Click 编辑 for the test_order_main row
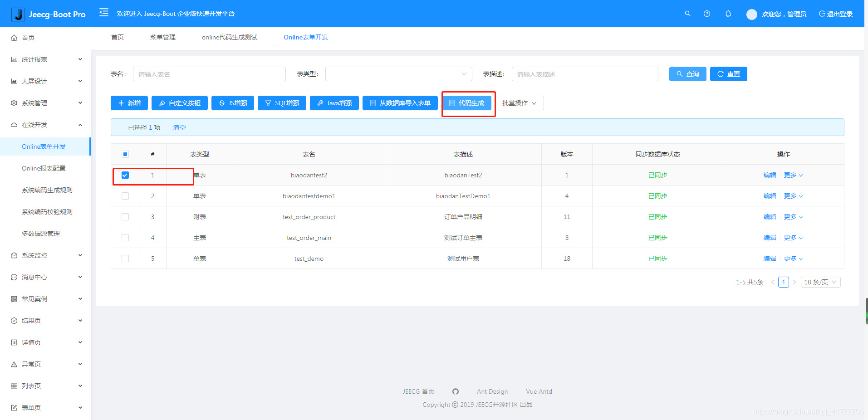868x420 pixels. 770,238
